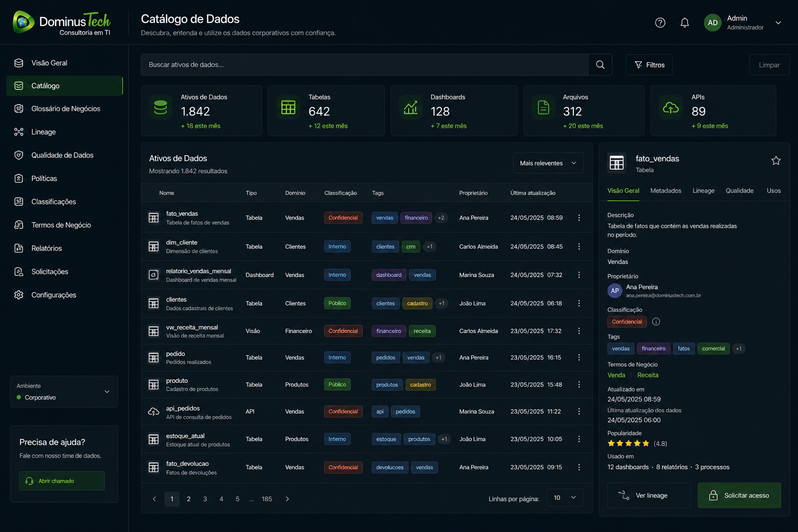Viewport: 798px width, 532px height.
Task: Open the Ambiente Corporativo selector
Action: (x=64, y=392)
